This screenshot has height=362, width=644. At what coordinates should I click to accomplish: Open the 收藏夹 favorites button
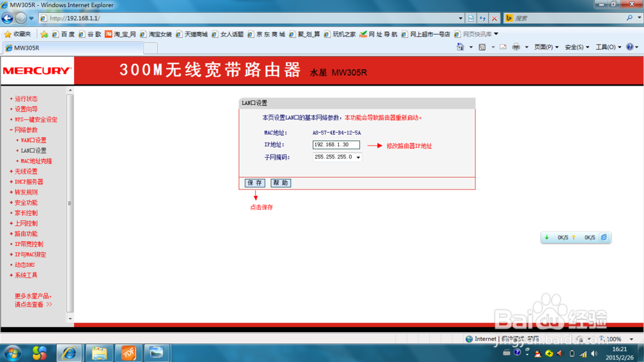(x=17, y=34)
